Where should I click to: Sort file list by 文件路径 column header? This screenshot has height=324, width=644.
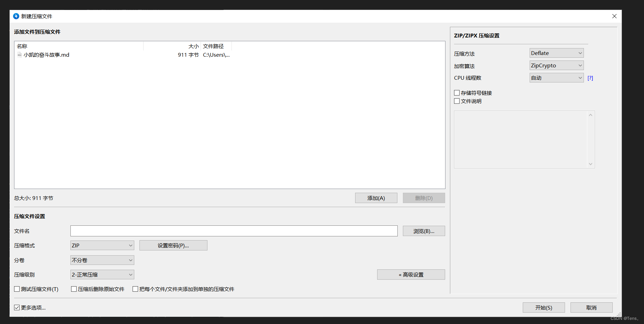[216, 46]
